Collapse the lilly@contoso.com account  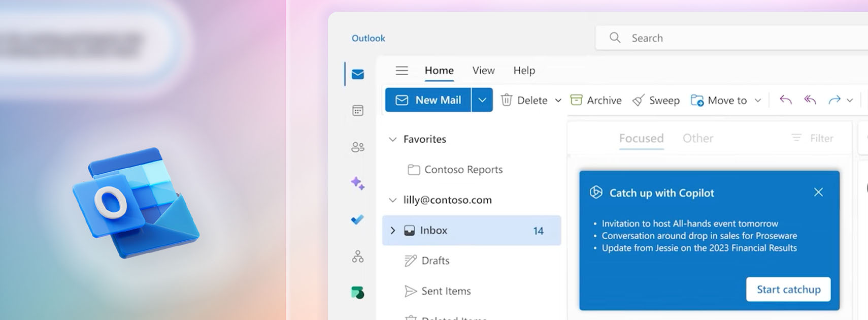tap(392, 200)
